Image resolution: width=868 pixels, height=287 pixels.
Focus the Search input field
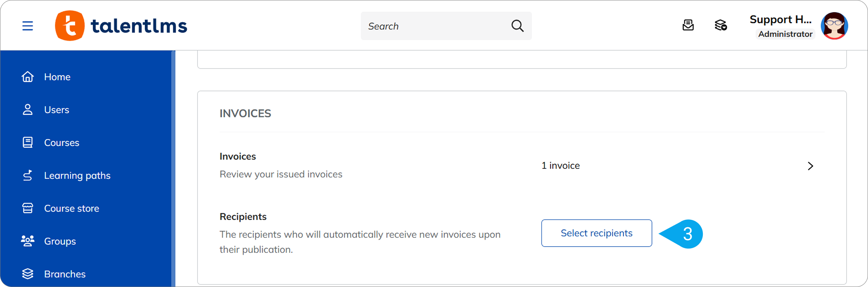434,26
